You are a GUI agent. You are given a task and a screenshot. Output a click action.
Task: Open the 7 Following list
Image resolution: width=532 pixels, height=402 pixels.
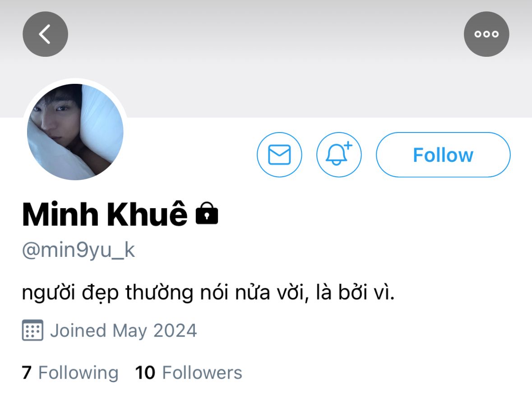click(70, 373)
